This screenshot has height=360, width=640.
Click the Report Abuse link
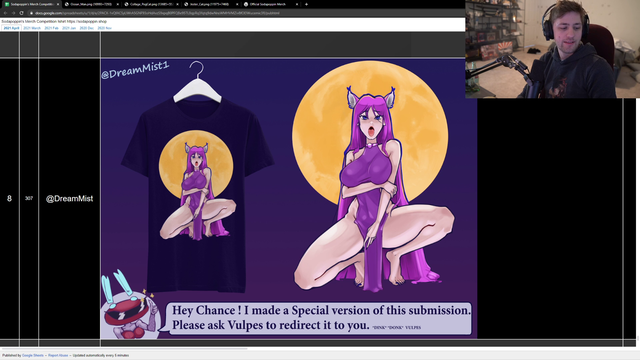click(x=58, y=356)
